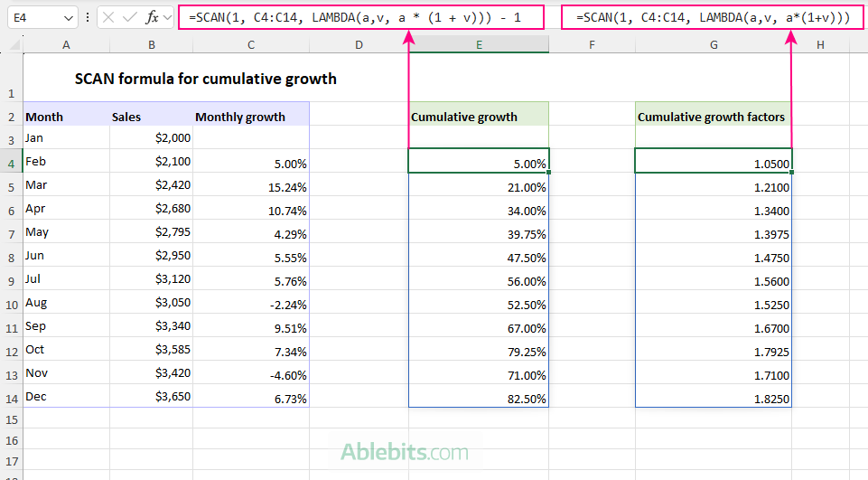The image size is (868, 480).
Task: Click the Select All corner triangle
Action: [x=15, y=45]
